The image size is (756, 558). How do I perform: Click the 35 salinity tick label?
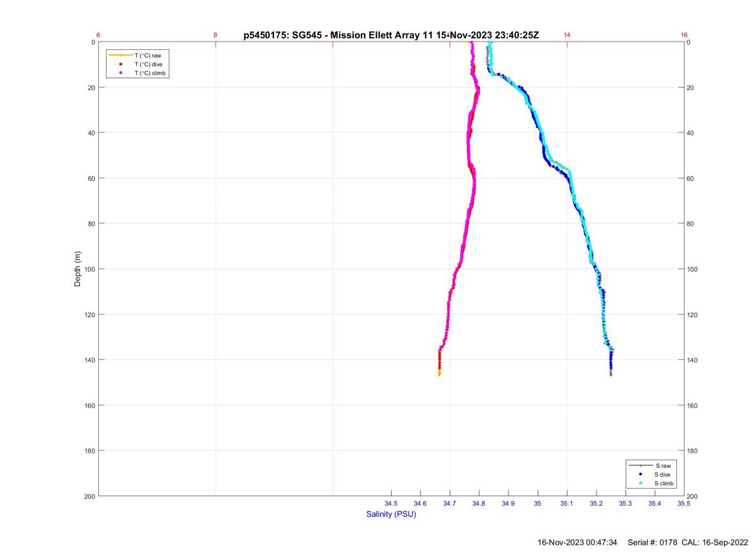click(537, 503)
